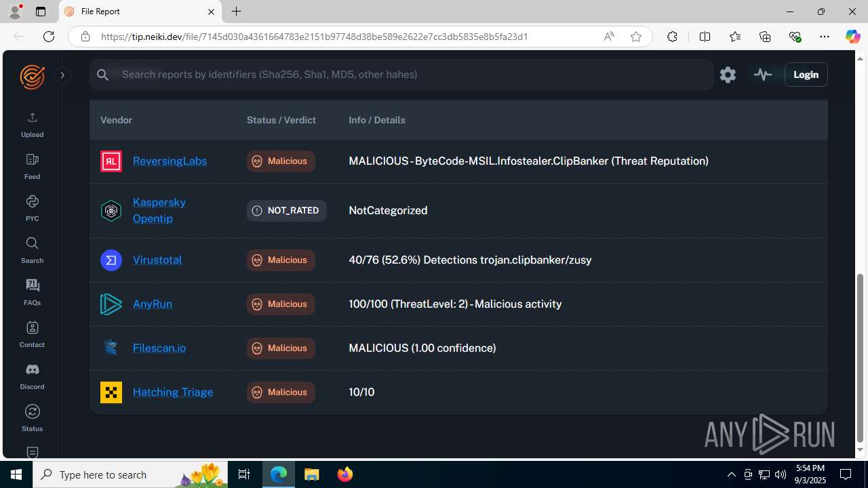The width and height of the screenshot is (868, 488).
Task: Open the AnyRun vendor link
Action: tap(153, 304)
